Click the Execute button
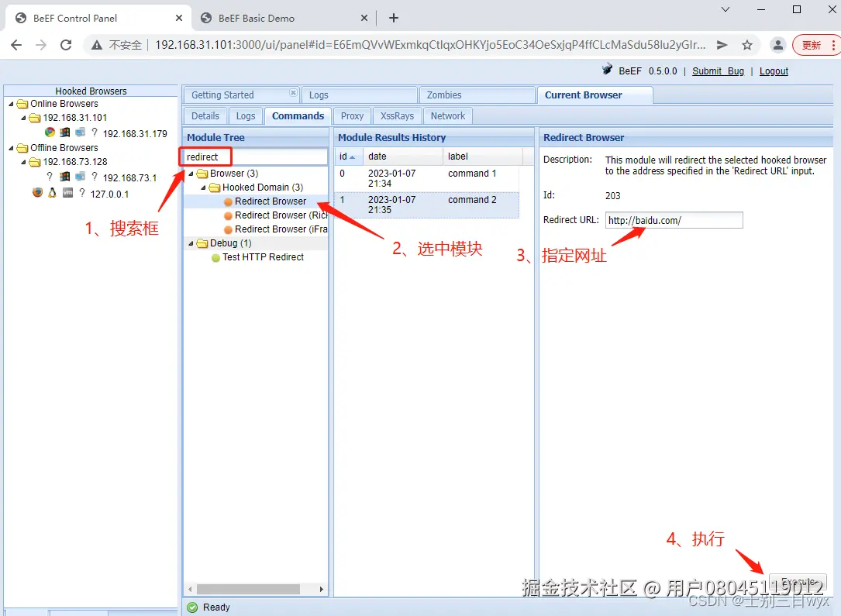841x616 pixels. [798, 582]
